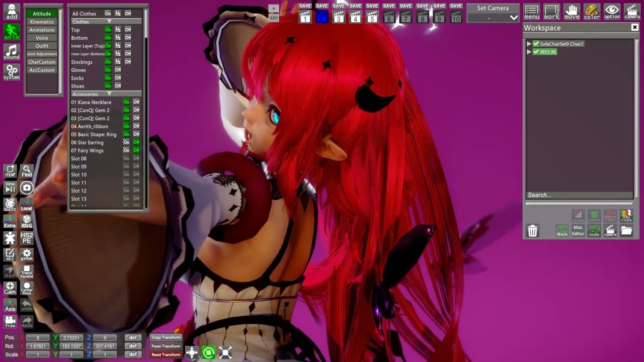Open the anim panel icon
644x362 pixels.
[x=12, y=32]
